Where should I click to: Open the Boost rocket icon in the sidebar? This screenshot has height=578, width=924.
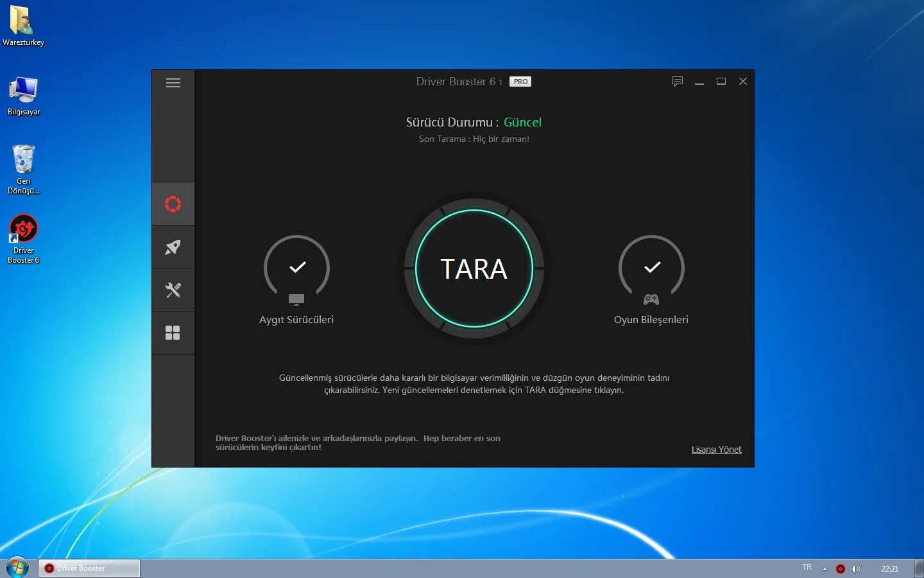(x=173, y=247)
